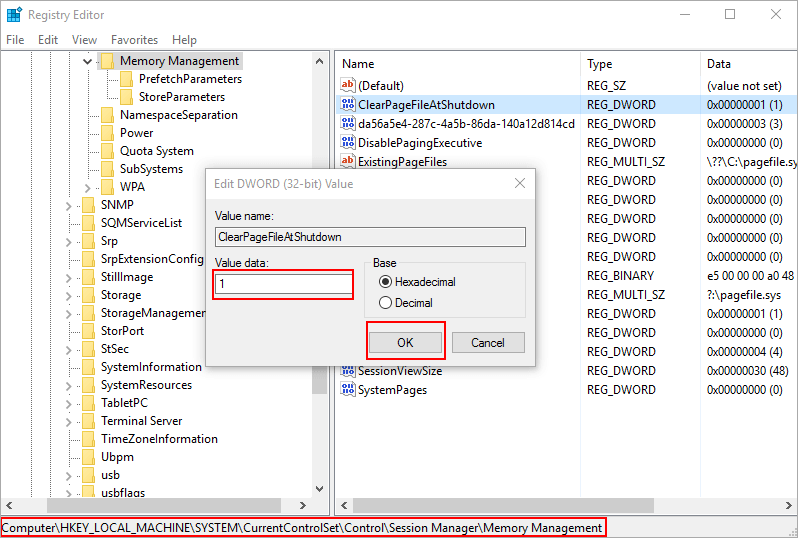Screen dimensions: 798x538
Task: Click the StoreParameters folder icon
Action: tap(126, 97)
